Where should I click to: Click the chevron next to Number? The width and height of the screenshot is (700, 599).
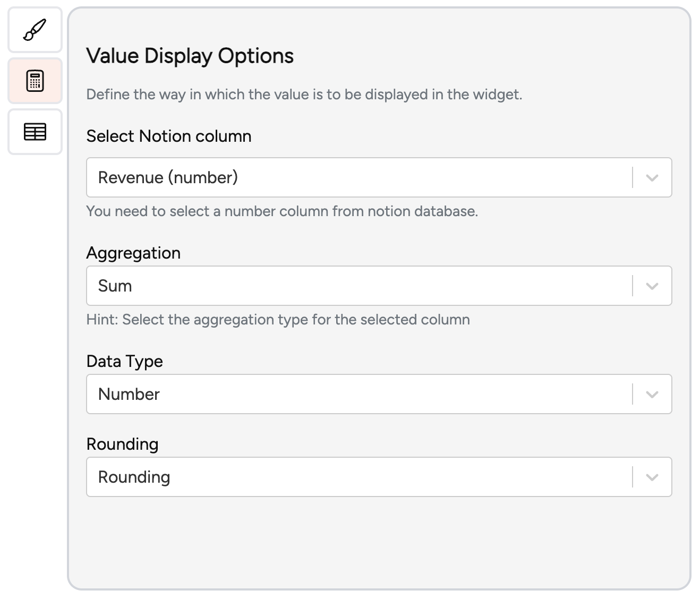point(652,394)
